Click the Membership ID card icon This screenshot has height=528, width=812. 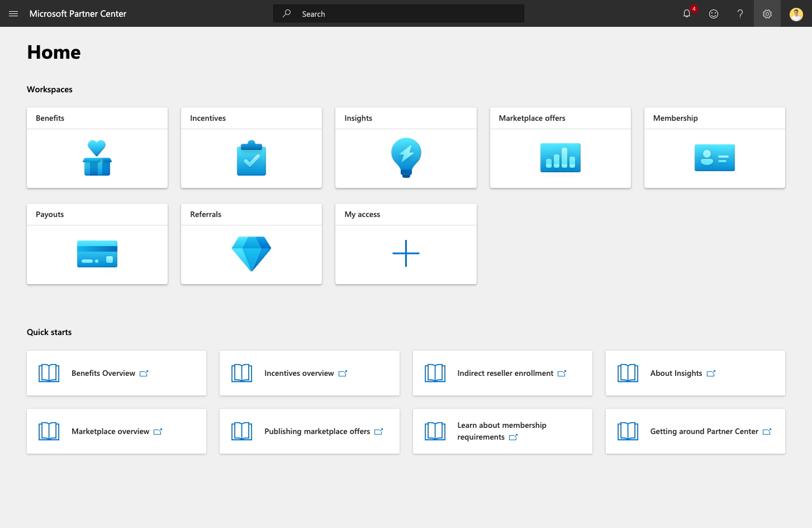click(x=715, y=158)
